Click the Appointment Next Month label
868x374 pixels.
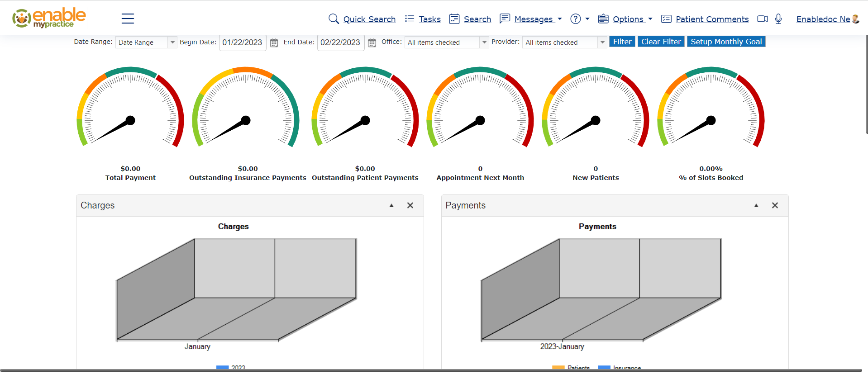click(480, 178)
